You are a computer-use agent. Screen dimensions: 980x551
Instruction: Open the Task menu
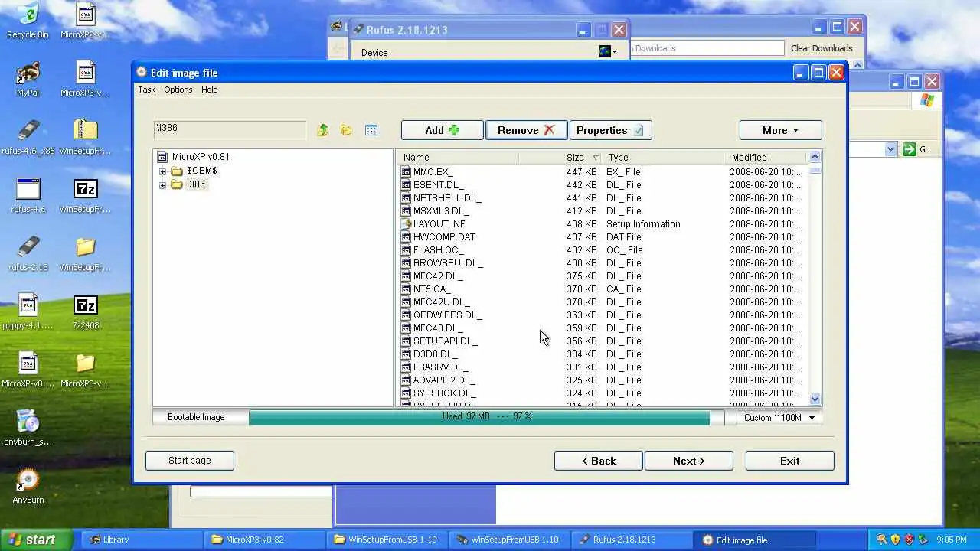click(x=146, y=90)
